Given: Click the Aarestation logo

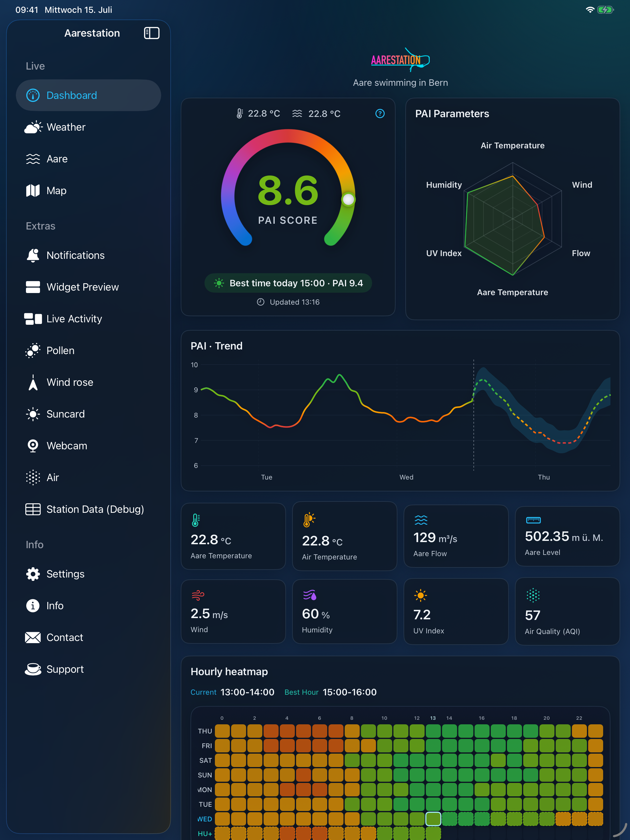Looking at the screenshot, I should pos(400,60).
